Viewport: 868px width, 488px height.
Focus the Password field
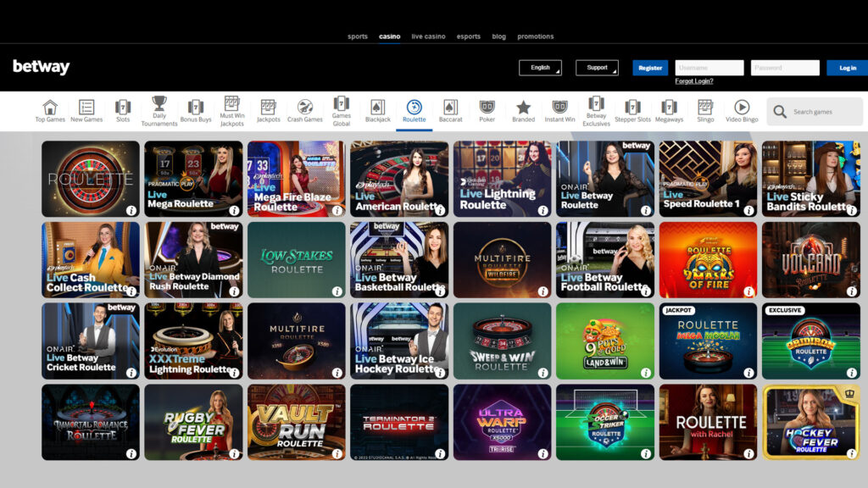[x=785, y=68]
